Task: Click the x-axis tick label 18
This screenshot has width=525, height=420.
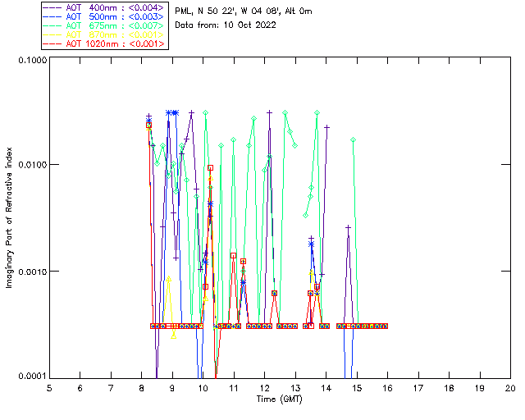Action: click(449, 388)
